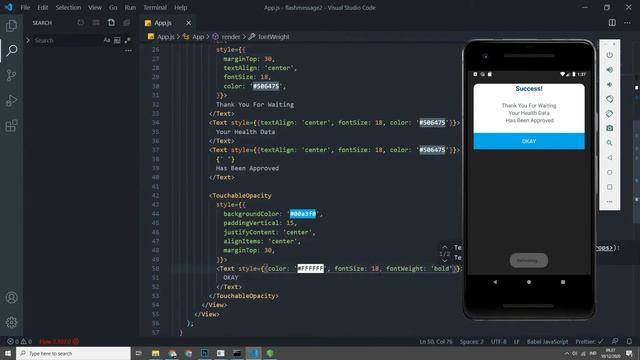This screenshot has height=360, width=640.
Task: Refresh search results in Search panel
Action: [80, 23]
